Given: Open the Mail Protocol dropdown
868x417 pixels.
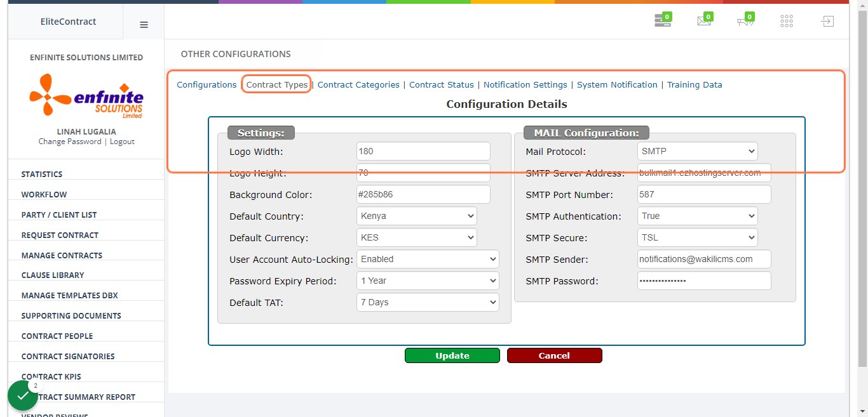Looking at the screenshot, I should click(698, 151).
